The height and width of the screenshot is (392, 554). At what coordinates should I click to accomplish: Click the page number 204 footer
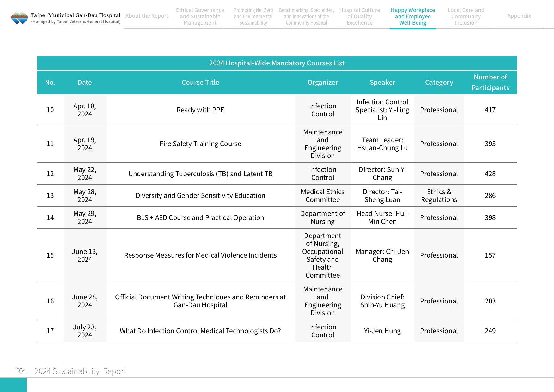tap(21, 371)
